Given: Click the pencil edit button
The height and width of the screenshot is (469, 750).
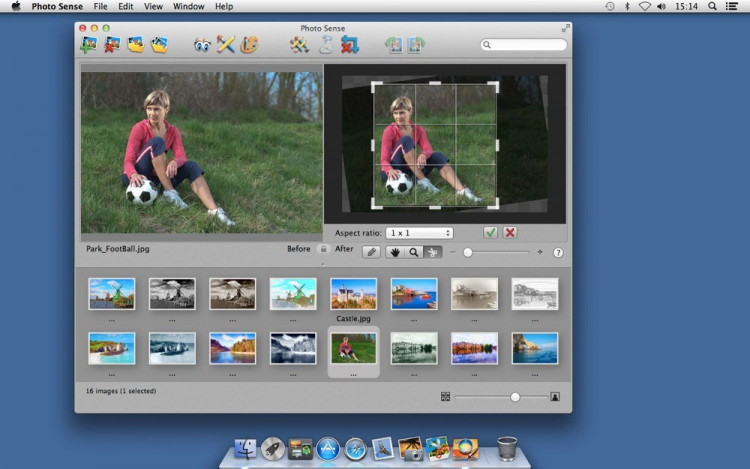Looking at the screenshot, I should coord(371,252).
